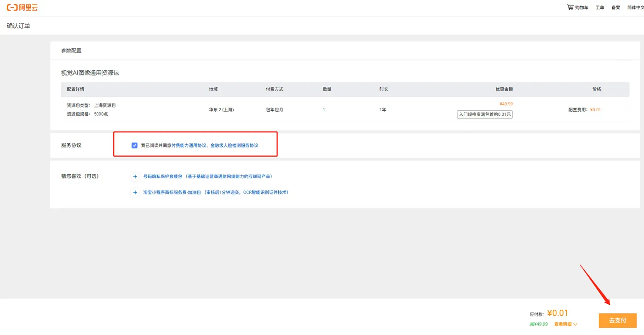Add 淘宝小程序商标服务费-加油包 with its plus icon
644x335 pixels.
point(135,193)
